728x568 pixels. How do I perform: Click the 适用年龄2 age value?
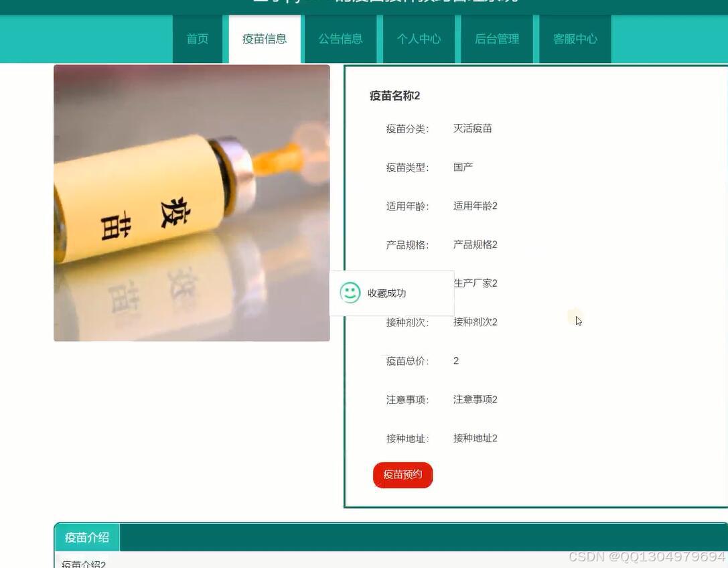click(476, 206)
